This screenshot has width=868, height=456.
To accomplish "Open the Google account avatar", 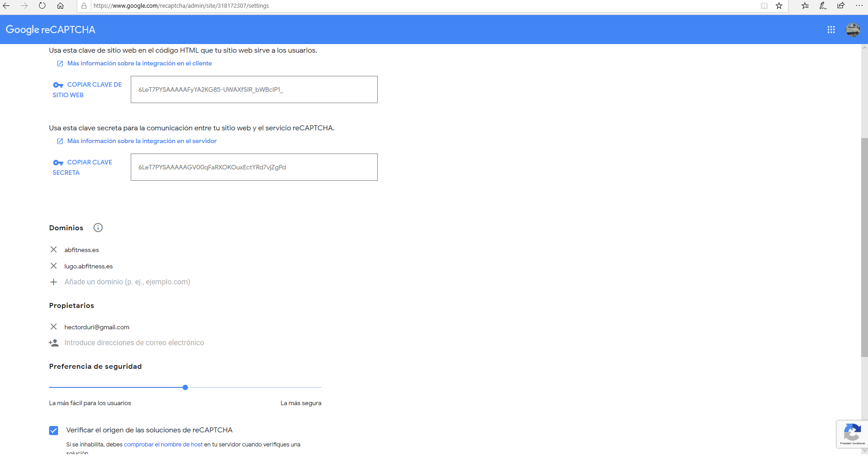I will (x=853, y=30).
